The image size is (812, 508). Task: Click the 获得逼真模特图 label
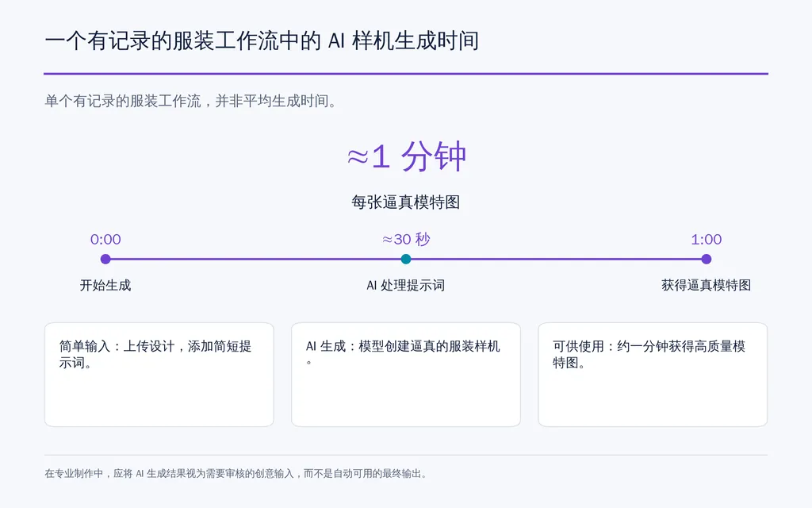(x=707, y=285)
